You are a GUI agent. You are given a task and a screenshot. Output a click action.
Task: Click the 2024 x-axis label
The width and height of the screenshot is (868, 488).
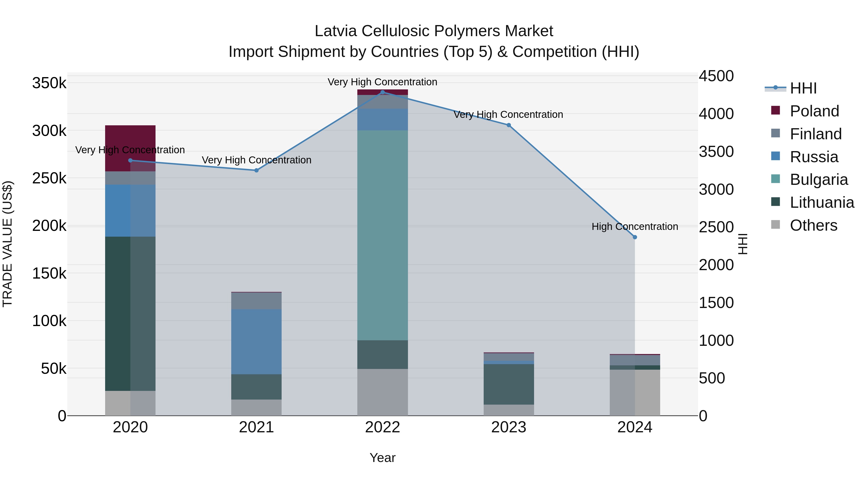(635, 427)
